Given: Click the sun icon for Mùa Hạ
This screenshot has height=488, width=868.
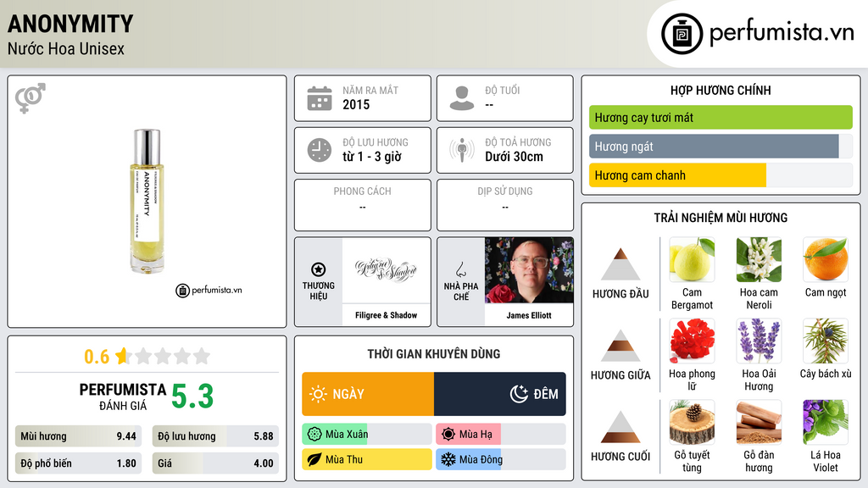Looking at the screenshot, I should point(448,435).
